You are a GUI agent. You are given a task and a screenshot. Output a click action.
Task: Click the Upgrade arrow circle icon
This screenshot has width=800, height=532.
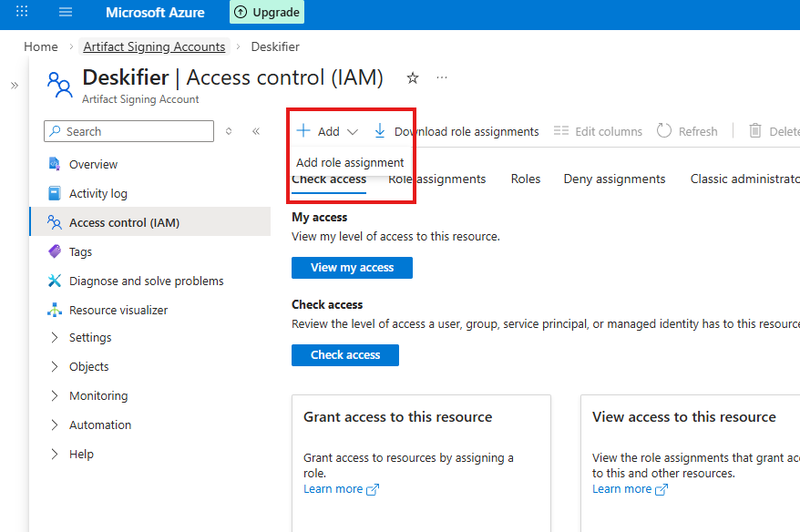241,12
